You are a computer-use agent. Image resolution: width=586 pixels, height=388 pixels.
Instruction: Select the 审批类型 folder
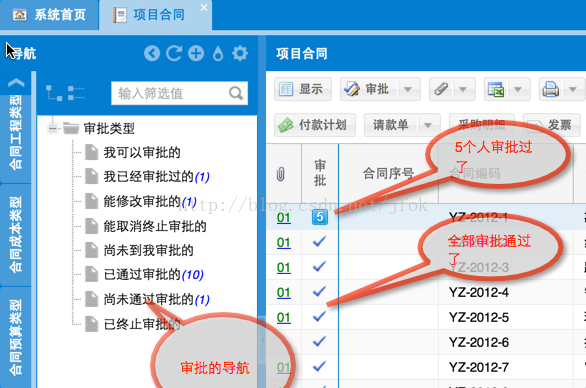click(99, 129)
